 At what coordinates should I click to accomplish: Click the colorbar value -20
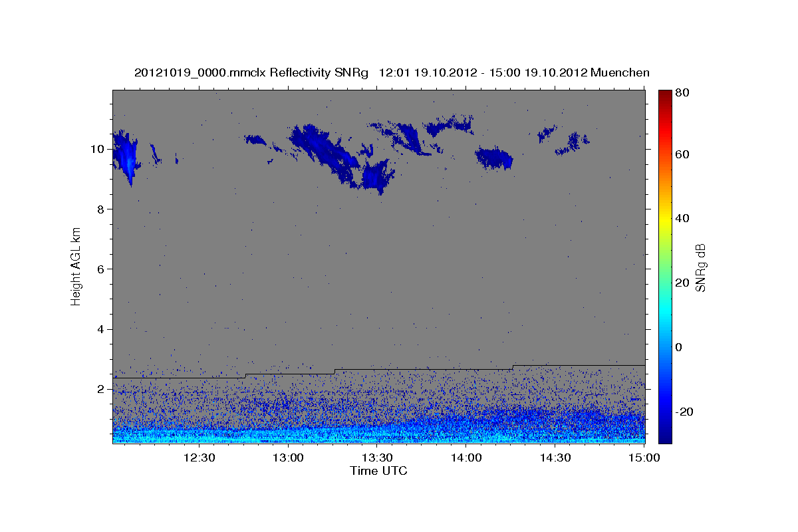click(x=684, y=412)
